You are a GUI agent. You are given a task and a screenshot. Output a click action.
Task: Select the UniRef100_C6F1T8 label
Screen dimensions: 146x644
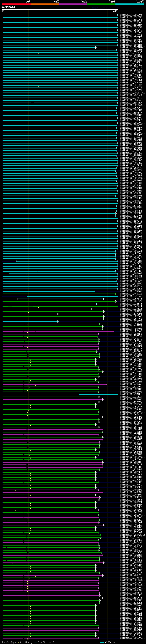click(x=131, y=299)
